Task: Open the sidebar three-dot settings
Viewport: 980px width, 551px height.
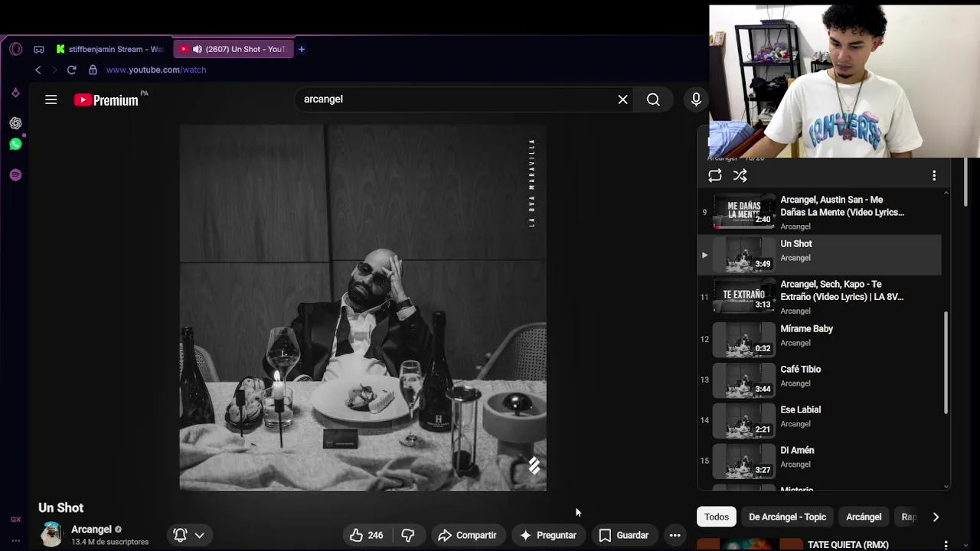Action: (15, 540)
